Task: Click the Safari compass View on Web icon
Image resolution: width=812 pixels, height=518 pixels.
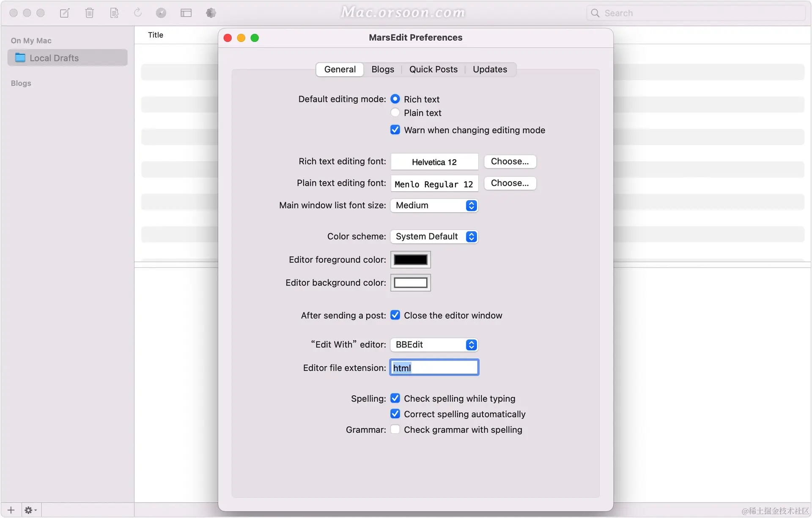Action: pyautogui.click(x=161, y=13)
